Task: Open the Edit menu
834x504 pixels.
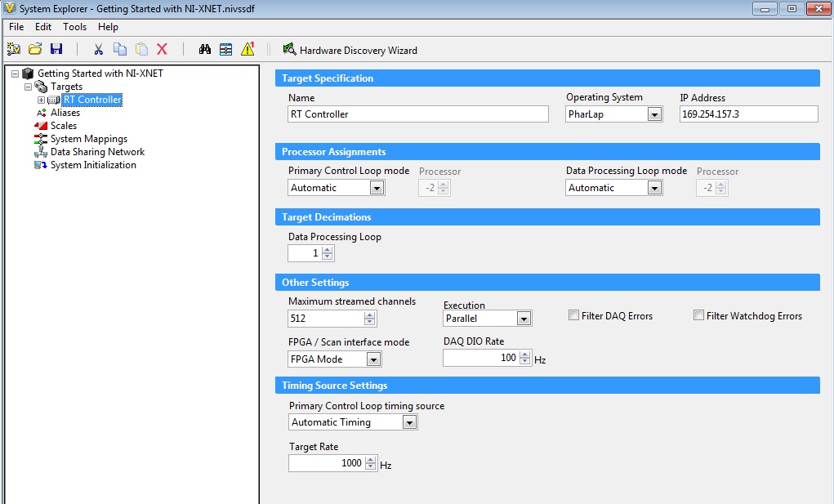Action: click(43, 27)
